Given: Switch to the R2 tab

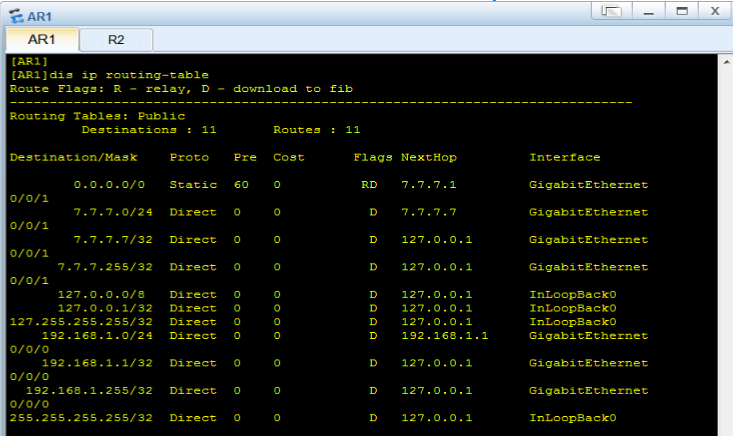Looking at the screenshot, I should pyautogui.click(x=116, y=40).
